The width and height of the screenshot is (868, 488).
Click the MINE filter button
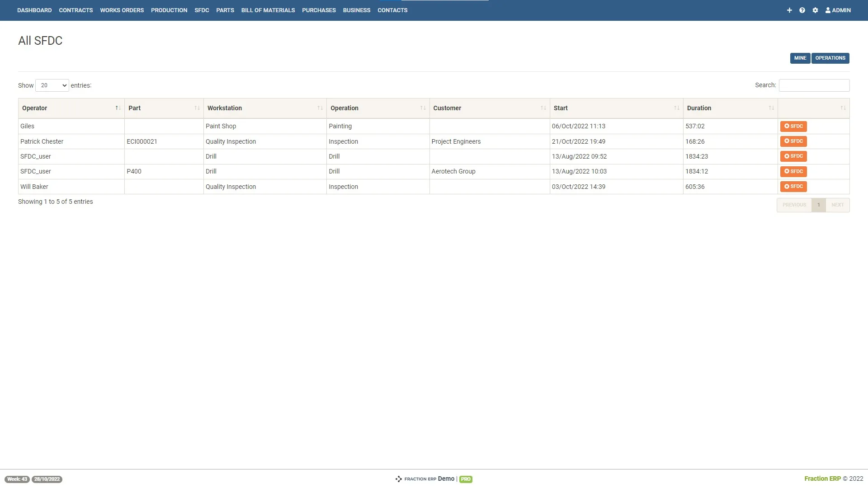800,58
